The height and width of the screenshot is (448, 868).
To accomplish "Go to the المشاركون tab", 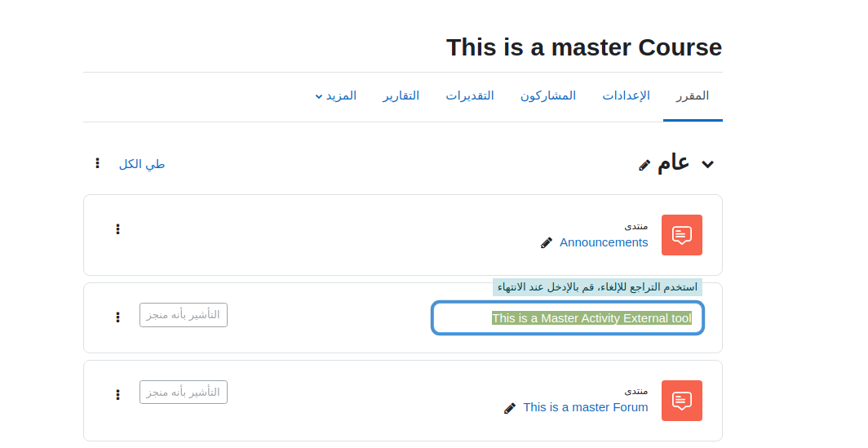I will pos(548,95).
